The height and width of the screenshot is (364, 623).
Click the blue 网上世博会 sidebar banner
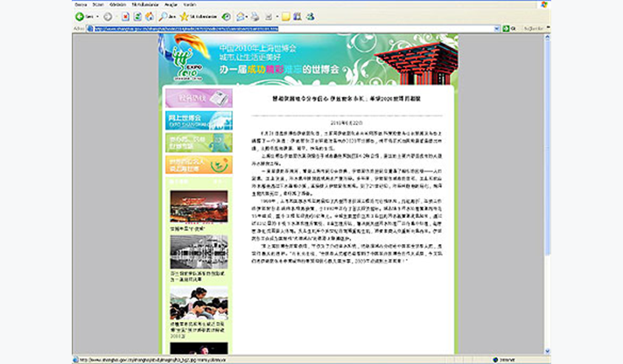pyautogui.click(x=198, y=121)
